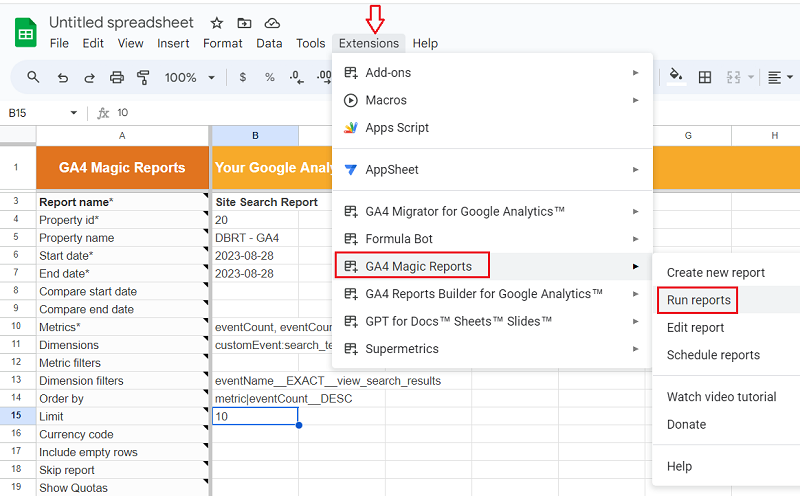800x496 pixels.
Task: Open the File menu
Action: (x=59, y=43)
